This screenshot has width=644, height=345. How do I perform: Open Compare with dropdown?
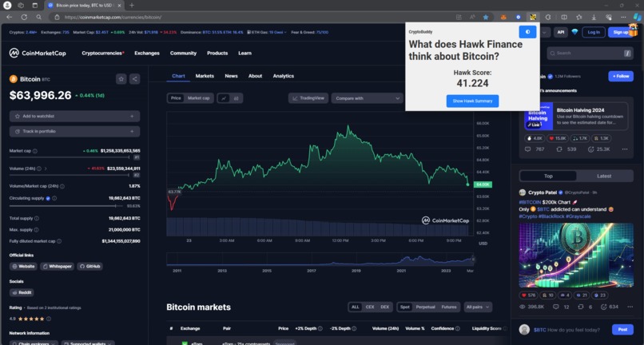(x=368, y=98)
